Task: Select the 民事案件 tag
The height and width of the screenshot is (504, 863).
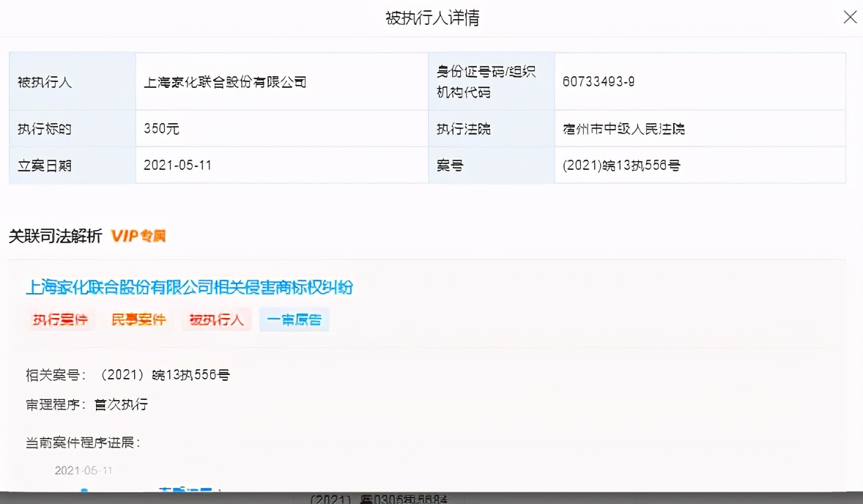Action: point(138,319)
